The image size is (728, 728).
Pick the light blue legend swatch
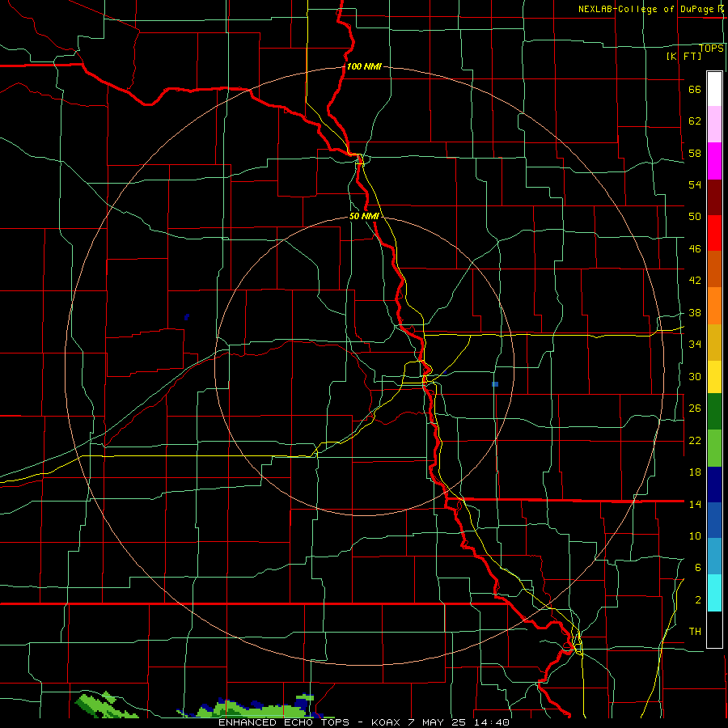coord(714,557)
